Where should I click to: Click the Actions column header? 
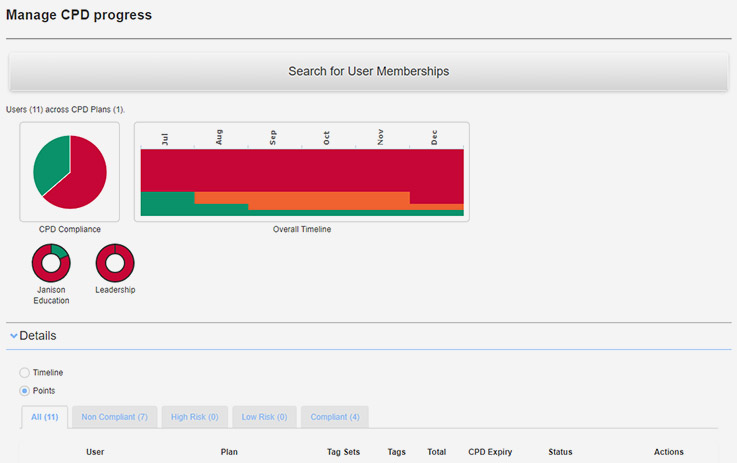tap(668, 452)
